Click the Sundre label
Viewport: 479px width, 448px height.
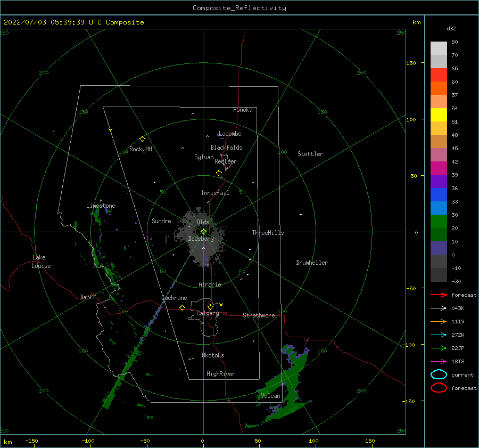pyautogui.click(x=161, y=221)
